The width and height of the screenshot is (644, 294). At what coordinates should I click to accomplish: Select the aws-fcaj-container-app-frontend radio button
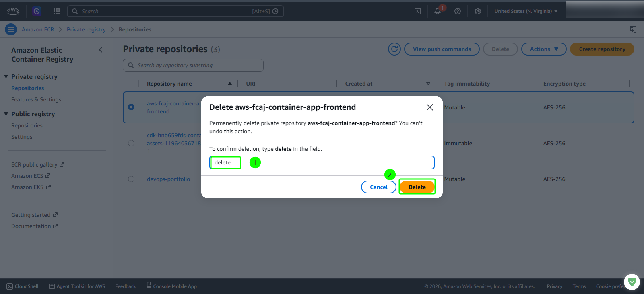coord(131,107)
